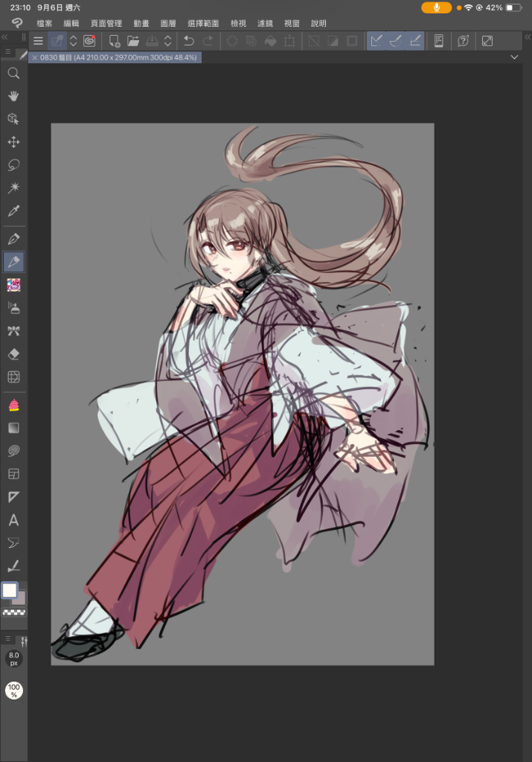Toggle snap to ruler in command bar
This screenshot has width=532, height=762.
[376, 41]
